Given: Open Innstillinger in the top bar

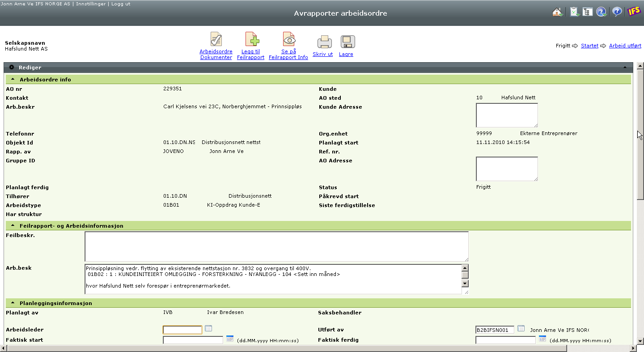Looking at the screenshot, I should pyautogui.click(x=91, y=4).
